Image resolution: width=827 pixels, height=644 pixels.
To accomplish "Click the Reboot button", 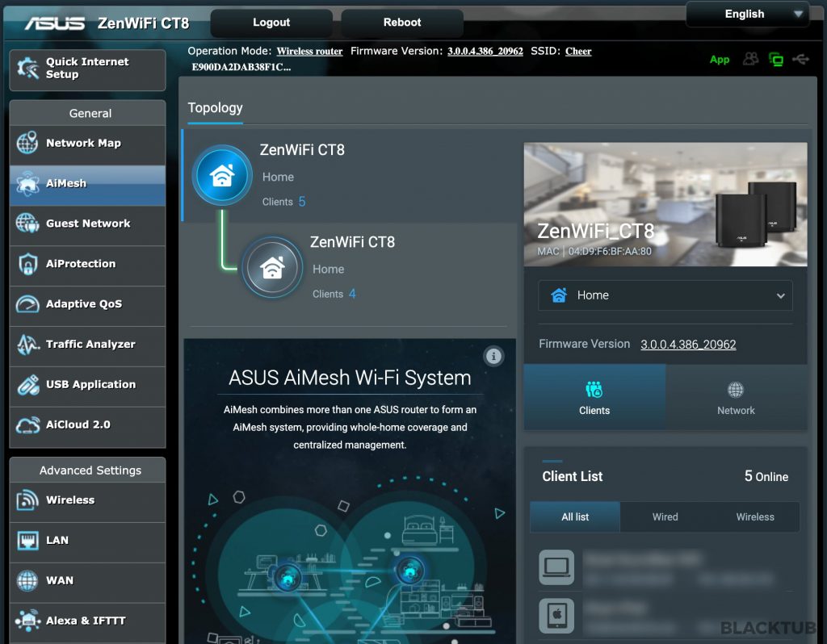I will pyautogui.click(x=402, y=23).
